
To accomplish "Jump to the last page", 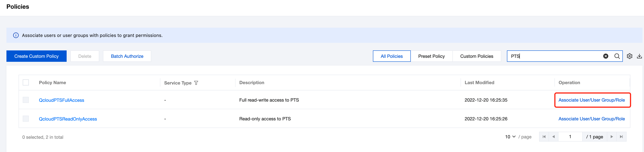I will pos(621,137).
